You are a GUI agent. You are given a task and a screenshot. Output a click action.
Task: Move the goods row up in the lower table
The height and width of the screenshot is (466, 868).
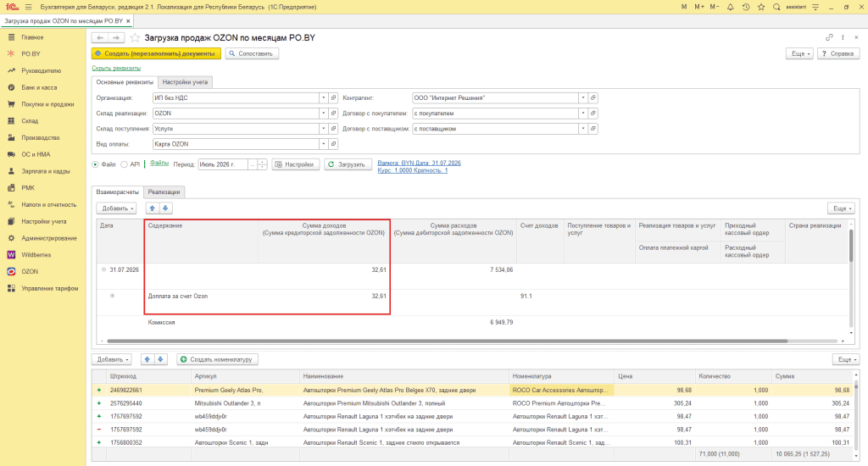[147, 359]
